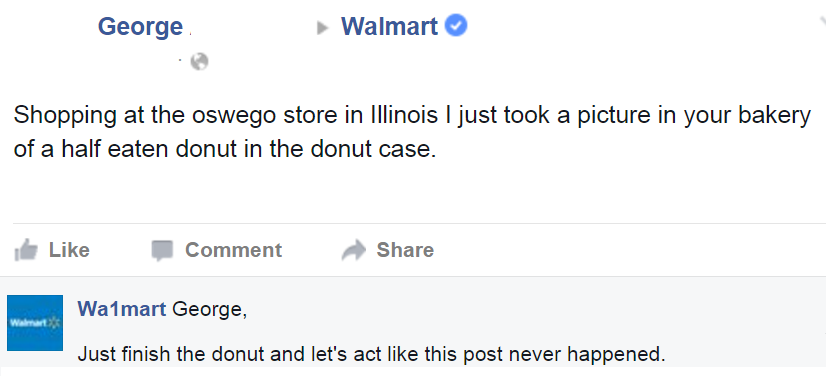Click the thumbs-up Like icon
The image size is (826, 376).
26,250
